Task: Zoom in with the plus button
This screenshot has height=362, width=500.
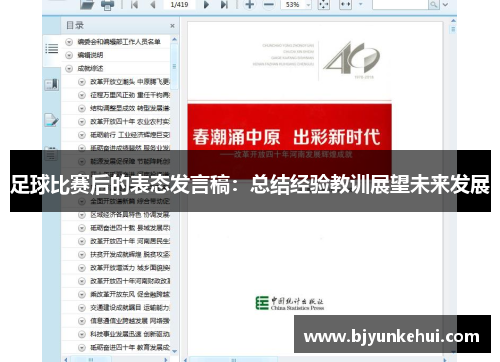Action: (250, 5)
